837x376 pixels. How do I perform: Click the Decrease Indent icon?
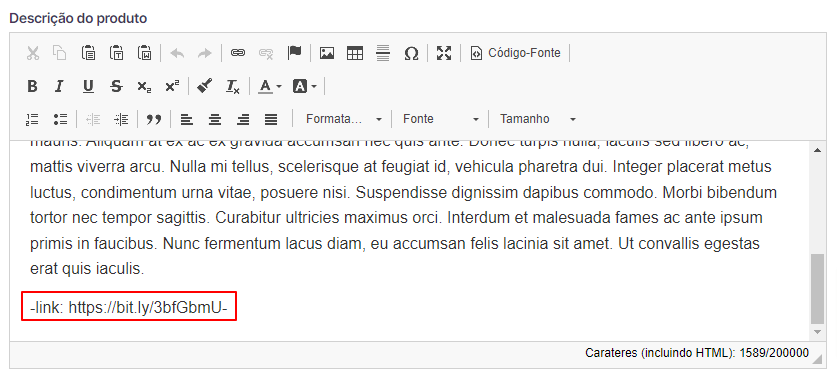93,119
